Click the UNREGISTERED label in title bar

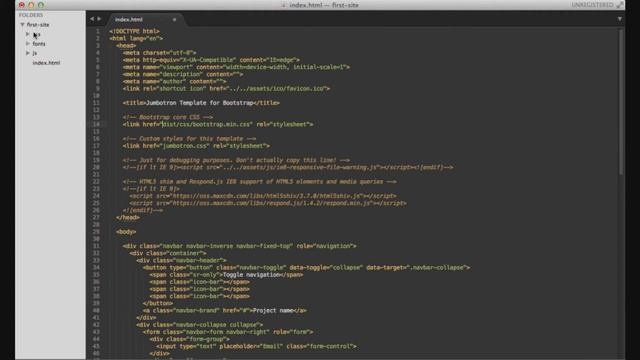(x=592, y=5)
